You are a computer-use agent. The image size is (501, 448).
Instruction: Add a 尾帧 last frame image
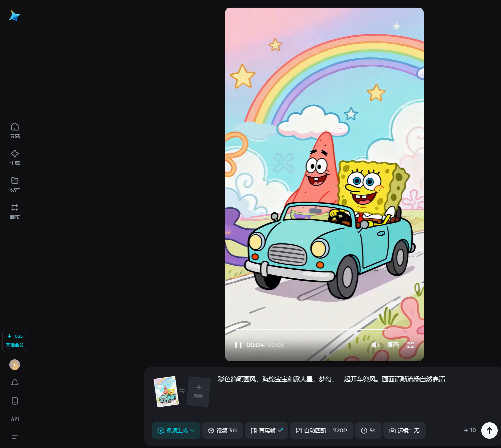198,392
